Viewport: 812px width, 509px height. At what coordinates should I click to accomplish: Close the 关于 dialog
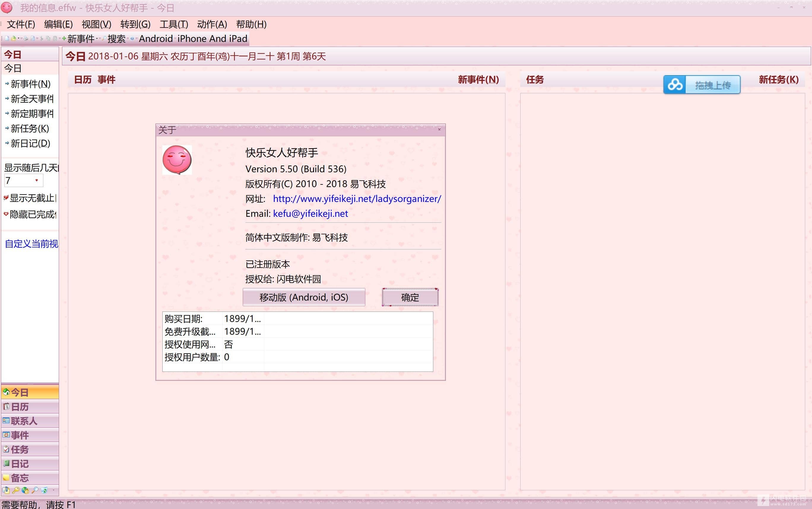[x=439, y=129]
